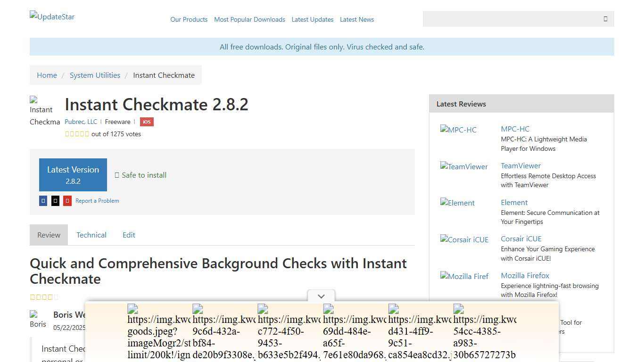The height and width of the screenshot is (362, 644).
Task: Click the green Safe to install checkmark
Action: [x=117, y=175]
